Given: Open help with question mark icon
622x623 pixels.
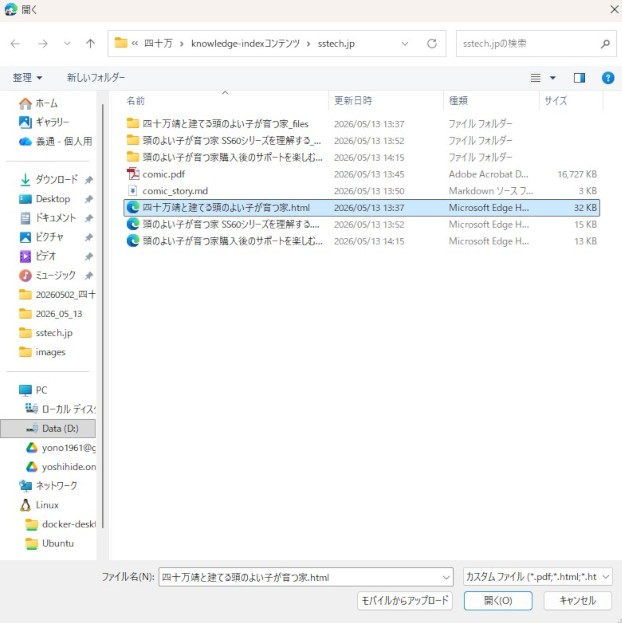Looking at the screenshot, I should pyautogui.click(x=608, y=78).
